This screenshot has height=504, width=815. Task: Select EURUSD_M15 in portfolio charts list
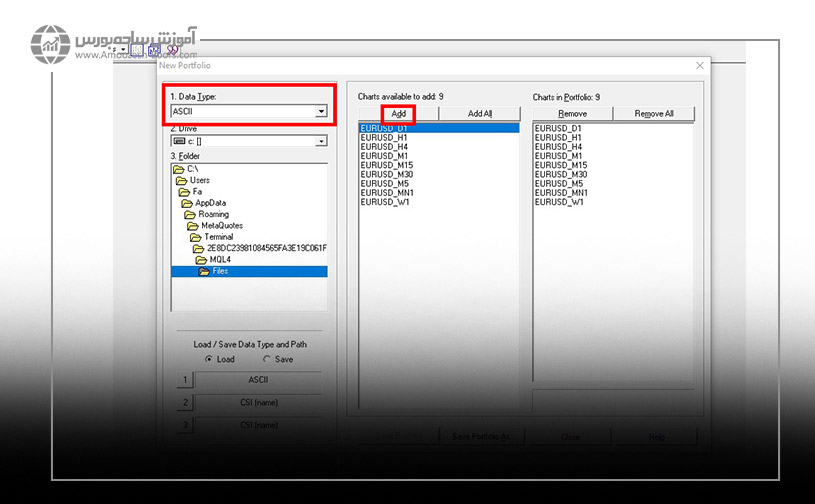point(560,165)
